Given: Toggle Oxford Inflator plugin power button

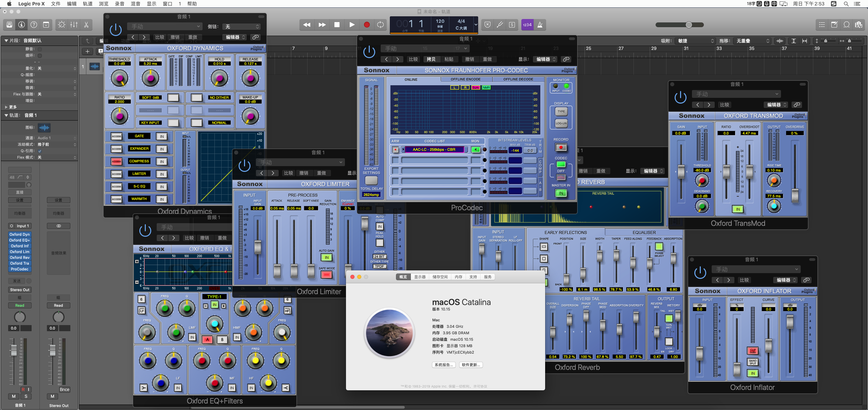Looking at the screenshot, I should 700,273.
